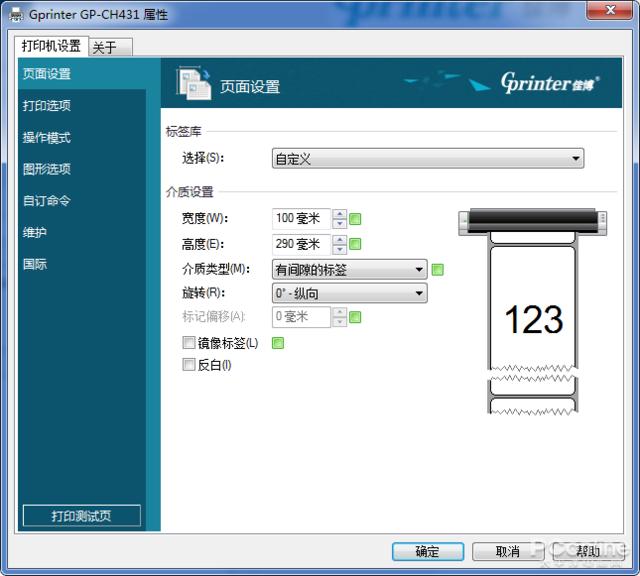The width and height of the screenshot is (640, 576).
Task: Click the label preview showing 123
Action: [x=533, y=312]
